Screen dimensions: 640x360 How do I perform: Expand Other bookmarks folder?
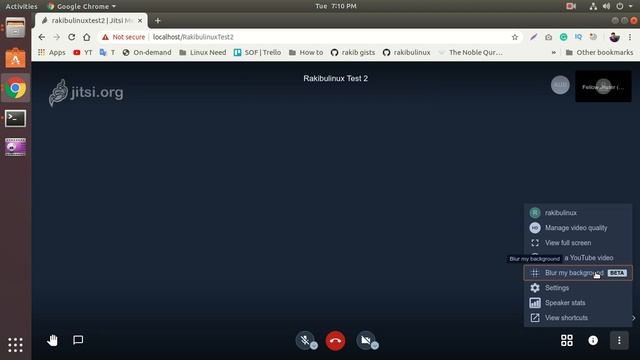[599, 52]
